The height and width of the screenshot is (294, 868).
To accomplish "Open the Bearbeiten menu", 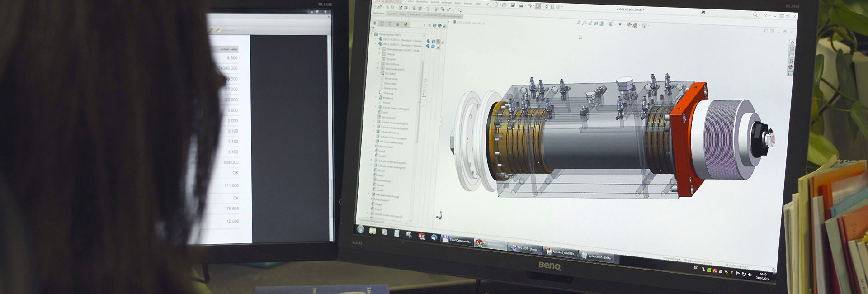I will [422, 2].
